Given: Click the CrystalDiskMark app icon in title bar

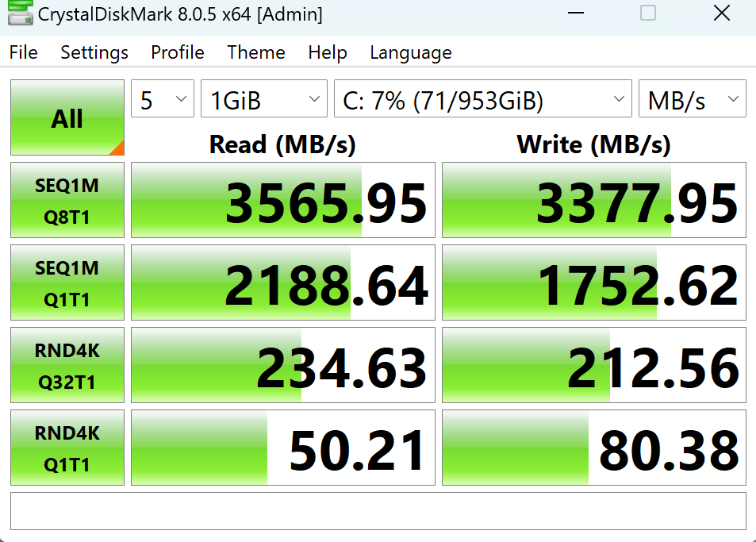Looking at the screenshot, I should pos(20,13).
